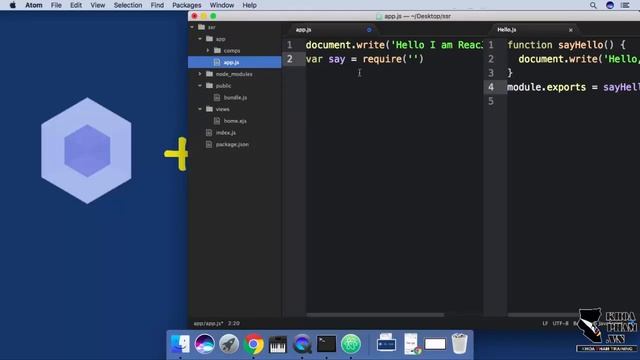Expand the comps folder

[x=208, y=51]
